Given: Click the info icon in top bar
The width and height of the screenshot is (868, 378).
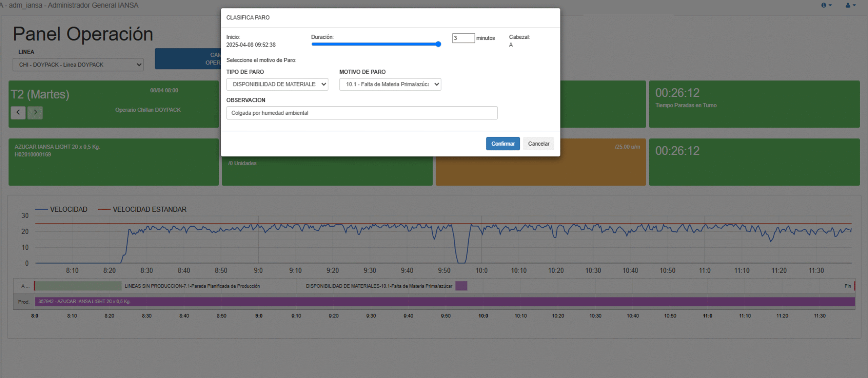Looking at the screenshot, I should click(824, 5).
